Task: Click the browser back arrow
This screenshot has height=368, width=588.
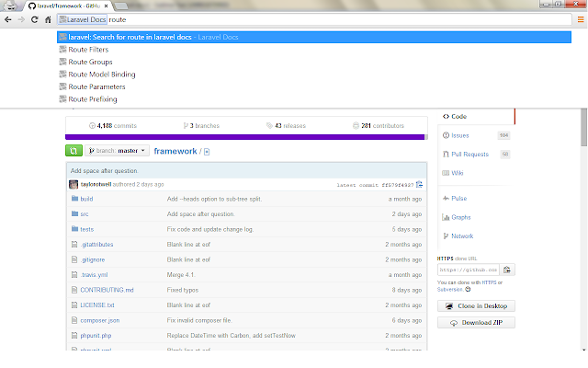Action: pyautogui.click(x=8, y=19)
